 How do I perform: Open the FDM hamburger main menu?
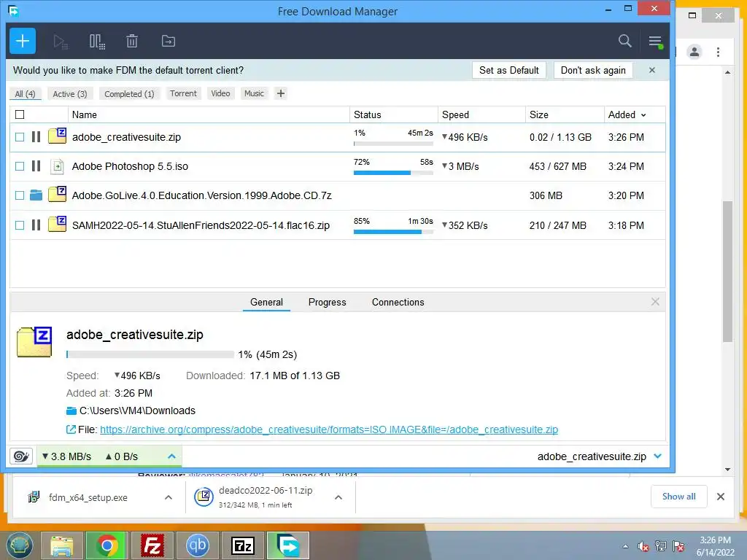coord(655,42)
